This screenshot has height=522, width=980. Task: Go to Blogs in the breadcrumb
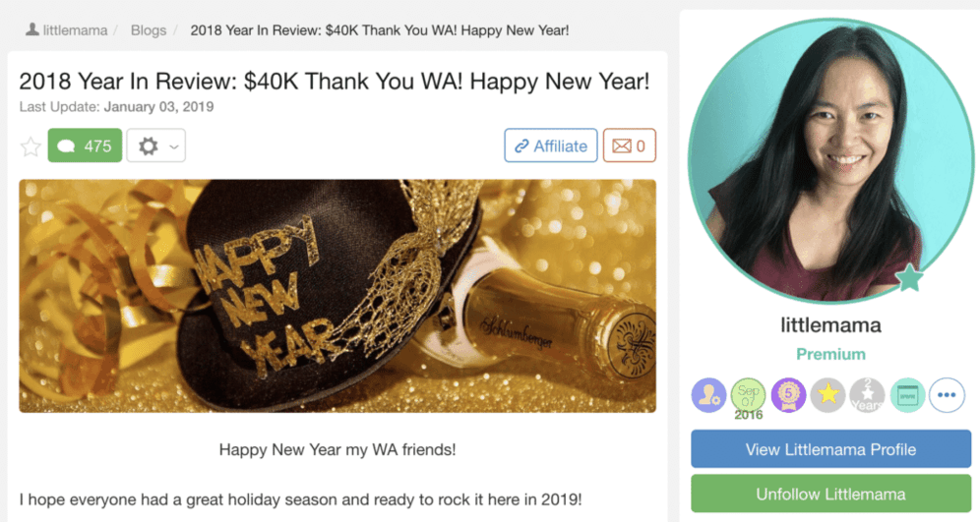point(149,29)
